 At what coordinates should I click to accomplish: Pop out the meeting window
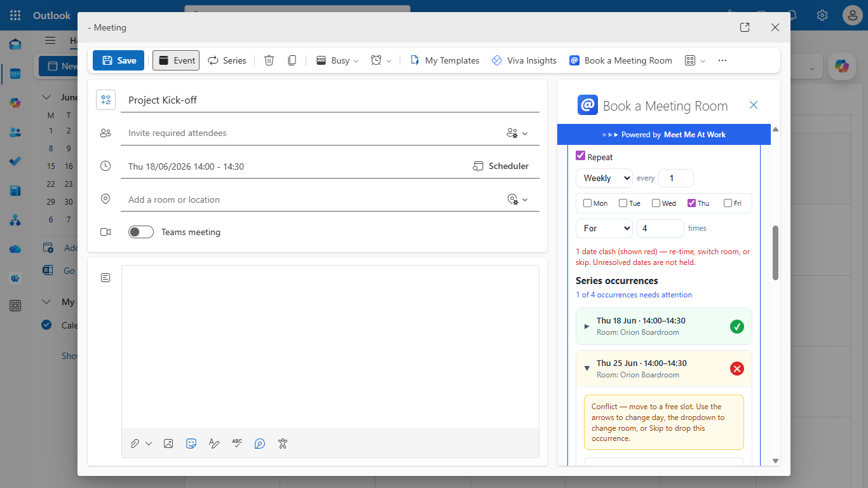pos(745,27)
